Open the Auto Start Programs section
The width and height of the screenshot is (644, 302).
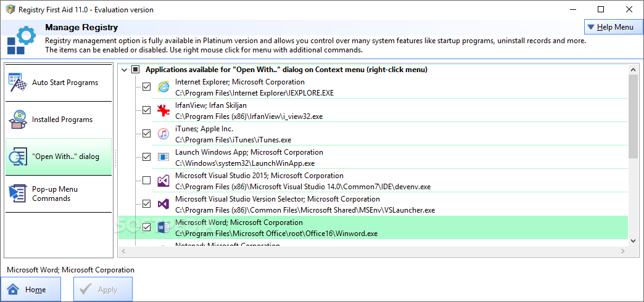pos(59,83)
